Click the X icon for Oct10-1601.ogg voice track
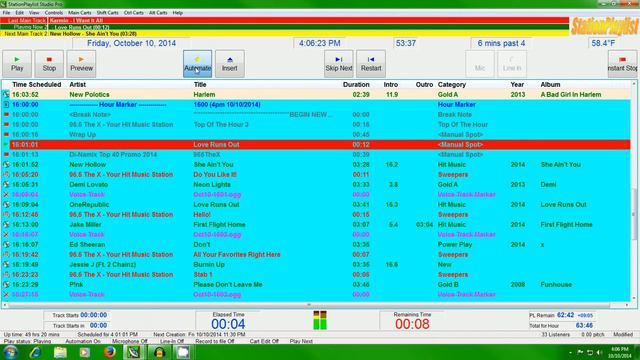640x360 pixels. [6, 195]
